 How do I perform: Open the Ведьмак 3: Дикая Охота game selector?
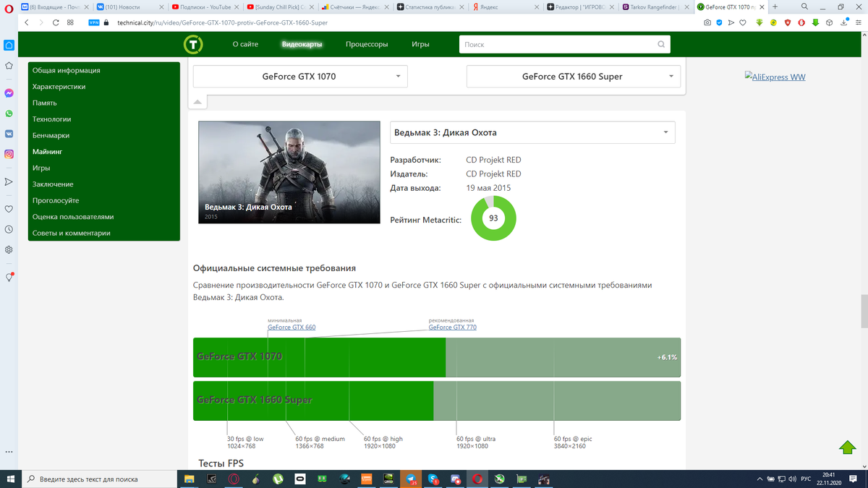click(532, 132)
